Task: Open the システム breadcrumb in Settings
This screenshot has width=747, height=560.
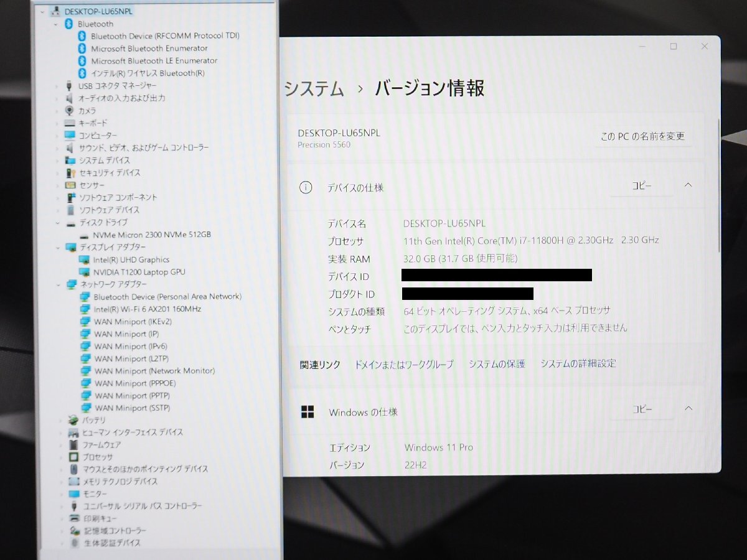Action: [314, 89]
